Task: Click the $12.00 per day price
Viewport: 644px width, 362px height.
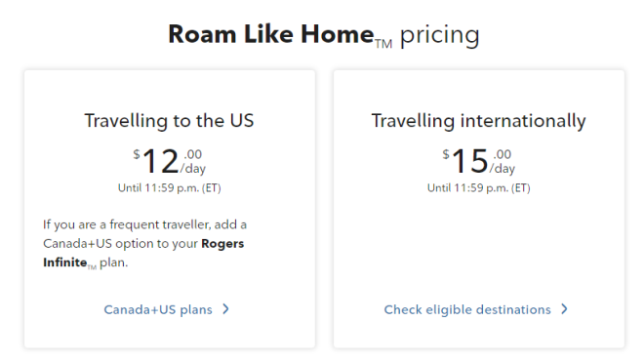Action: (x=169, y=161)
